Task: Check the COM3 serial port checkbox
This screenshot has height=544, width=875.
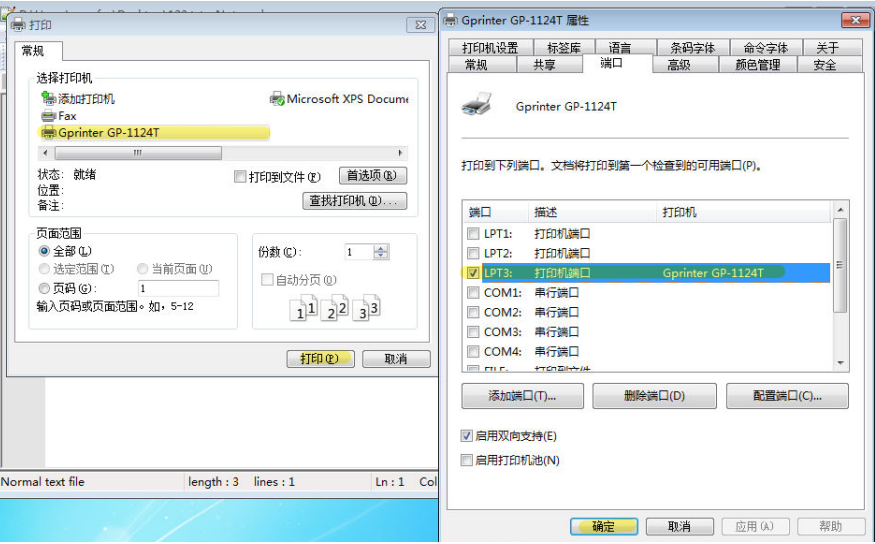Action: click(x=473, y=331)
